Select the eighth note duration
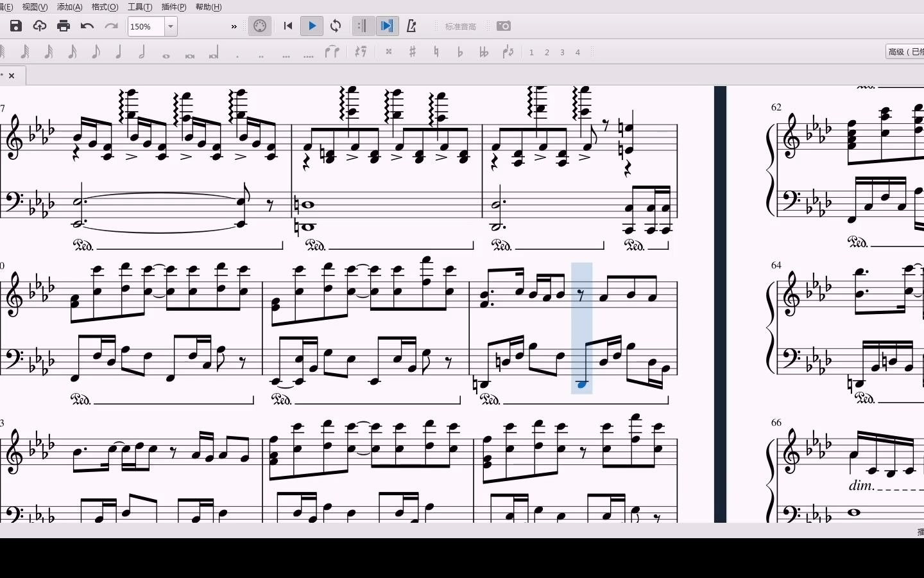The height and width of the screenshot is (578, 924). (x=96, y=52)
